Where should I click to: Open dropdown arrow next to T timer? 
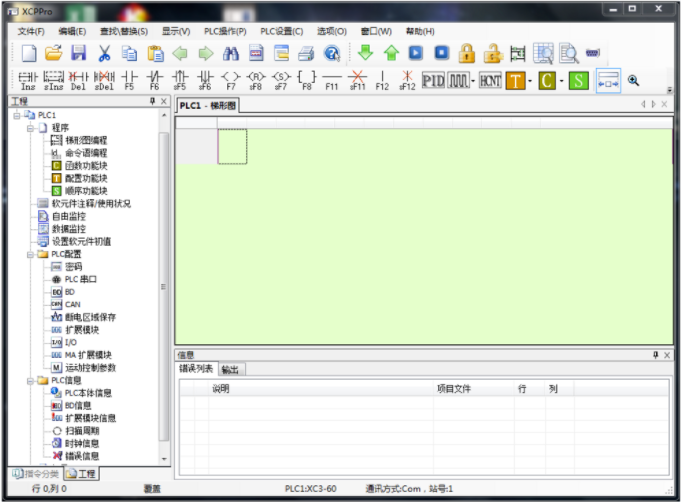tap(530, 80)
